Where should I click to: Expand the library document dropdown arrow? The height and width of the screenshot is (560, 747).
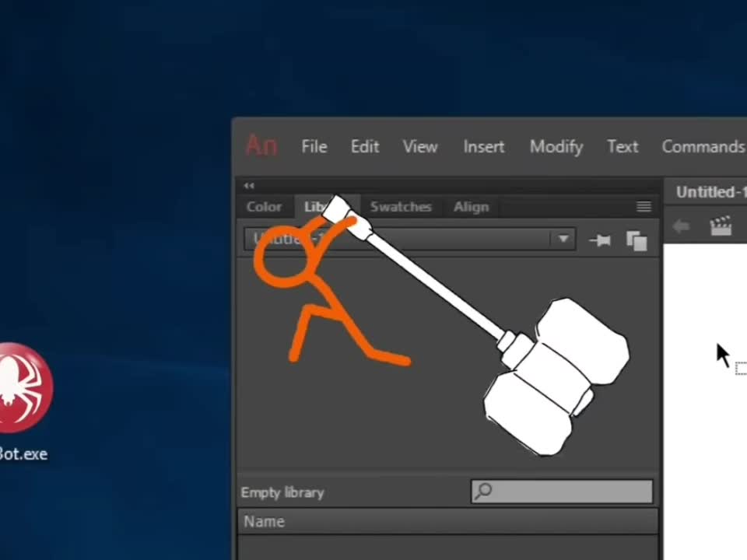(x=563, y=239)
